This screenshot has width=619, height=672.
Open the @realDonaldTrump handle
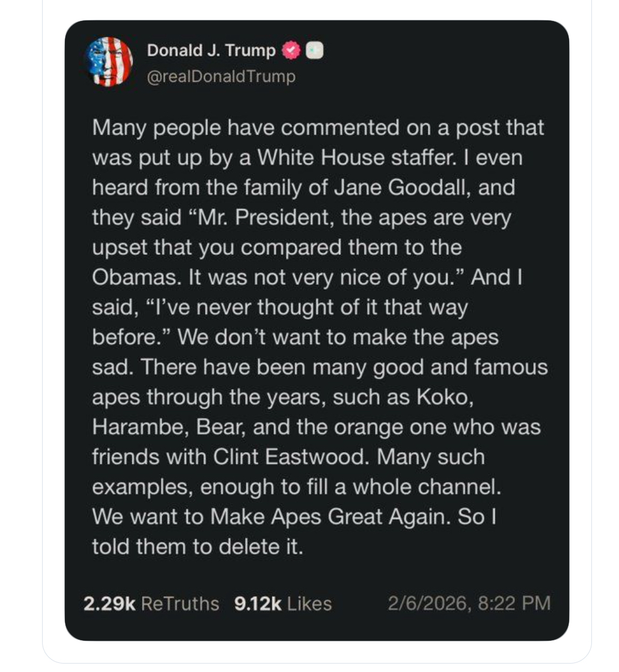(x=221, y=77)
